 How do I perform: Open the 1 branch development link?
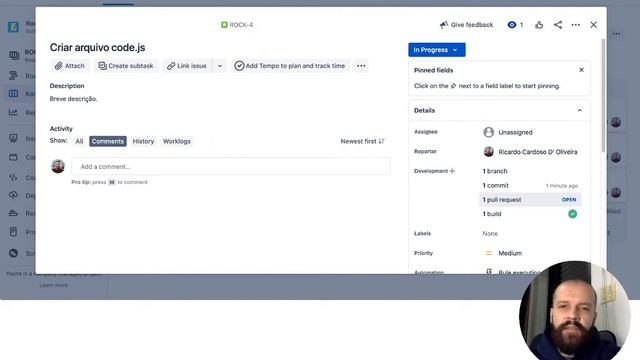pyautogui.click(x=495, y=171)
